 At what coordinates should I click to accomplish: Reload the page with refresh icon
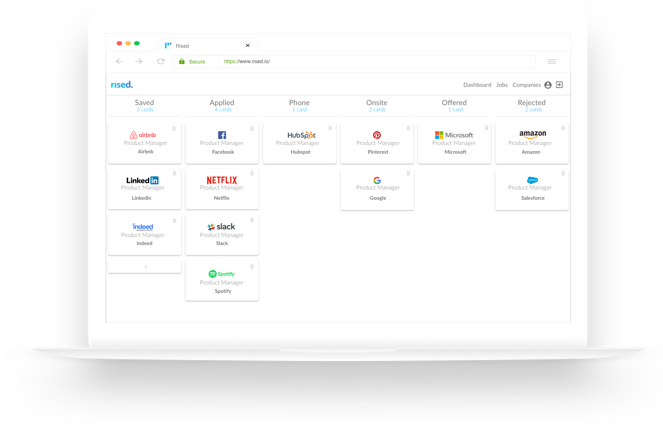[x=161, y=61]
